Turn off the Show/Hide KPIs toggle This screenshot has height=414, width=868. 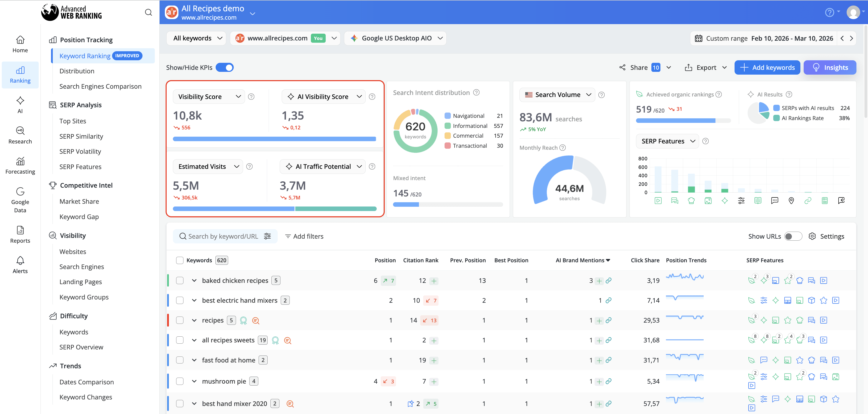[x=225, y=67]
